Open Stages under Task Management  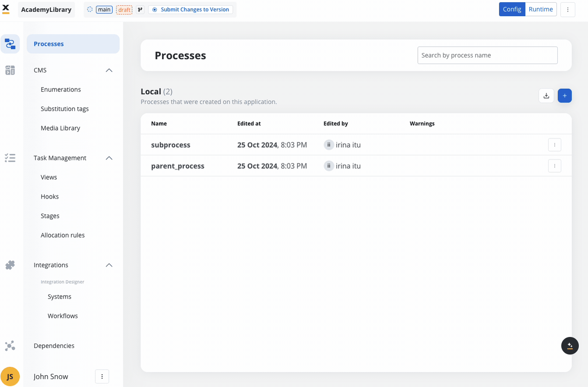pos(50,216)
